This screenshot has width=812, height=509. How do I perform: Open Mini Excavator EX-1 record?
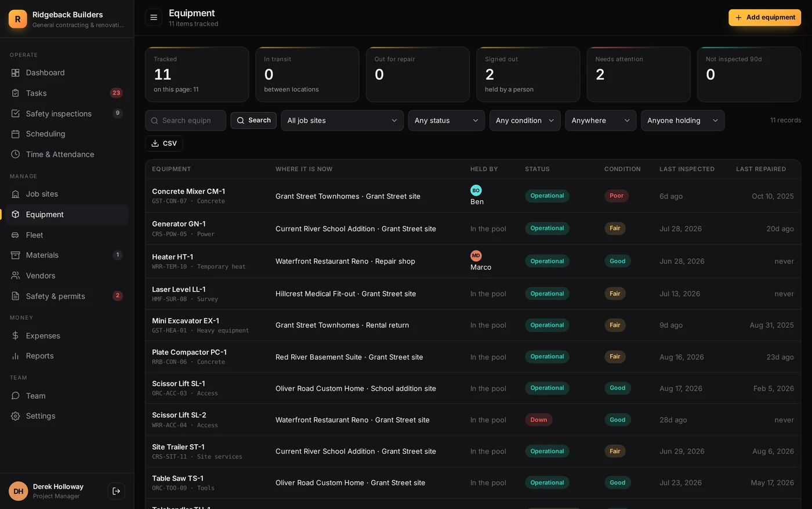click(x=186, y=320)
